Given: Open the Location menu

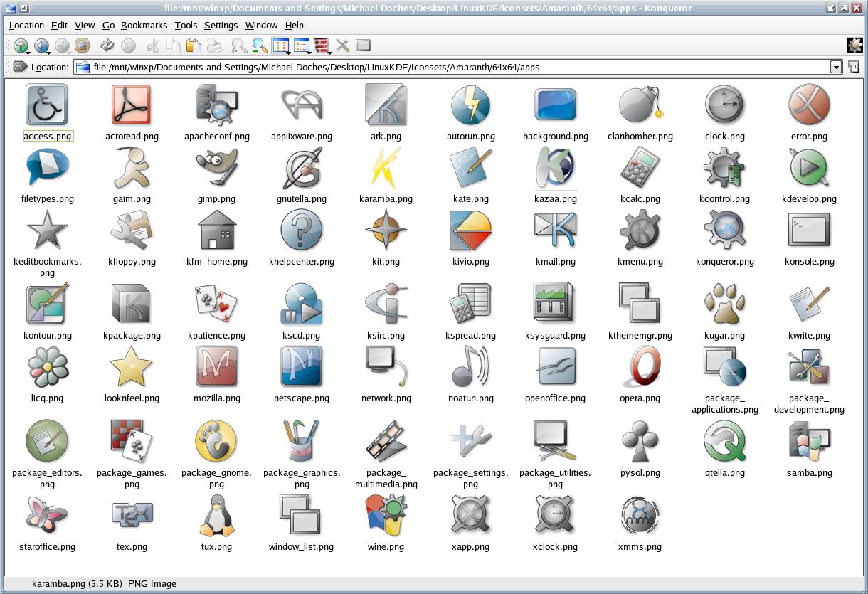Looking at the screenshot, I should click(26, 25).
